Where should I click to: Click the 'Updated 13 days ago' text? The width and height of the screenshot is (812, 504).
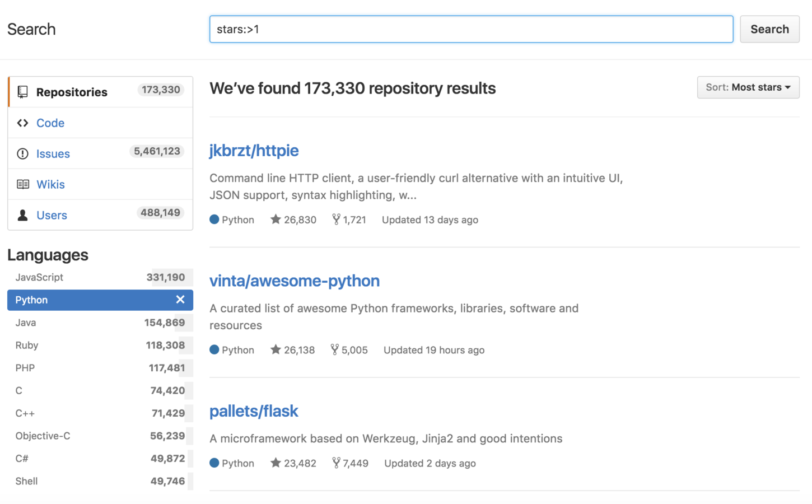coord(430,220)
